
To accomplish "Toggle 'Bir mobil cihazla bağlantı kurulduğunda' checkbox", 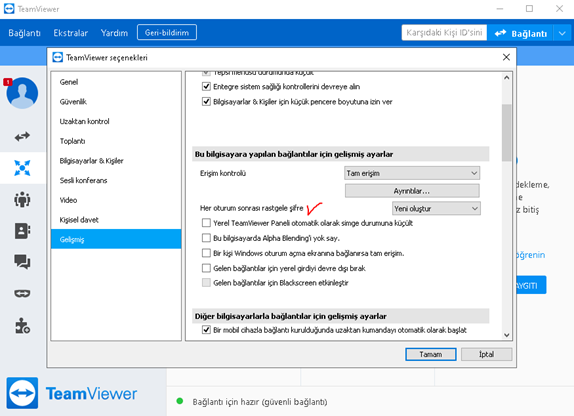I will (x=206, y=330).
